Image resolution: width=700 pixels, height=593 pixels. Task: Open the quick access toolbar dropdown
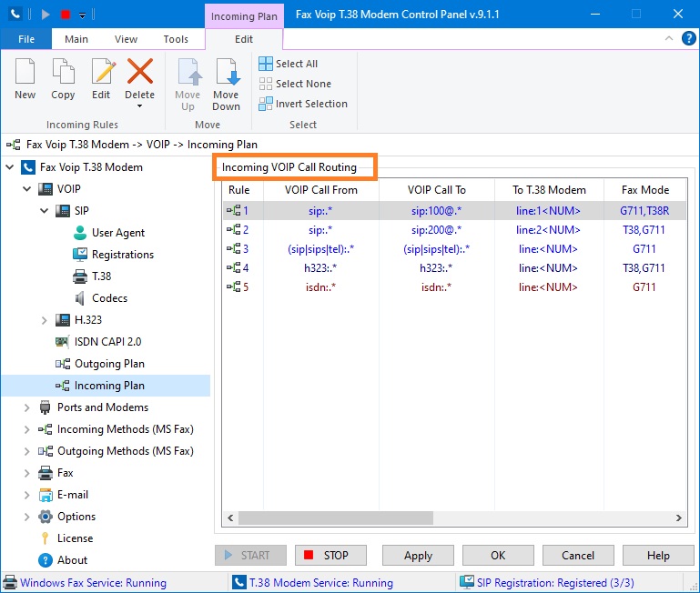[82, 15]
